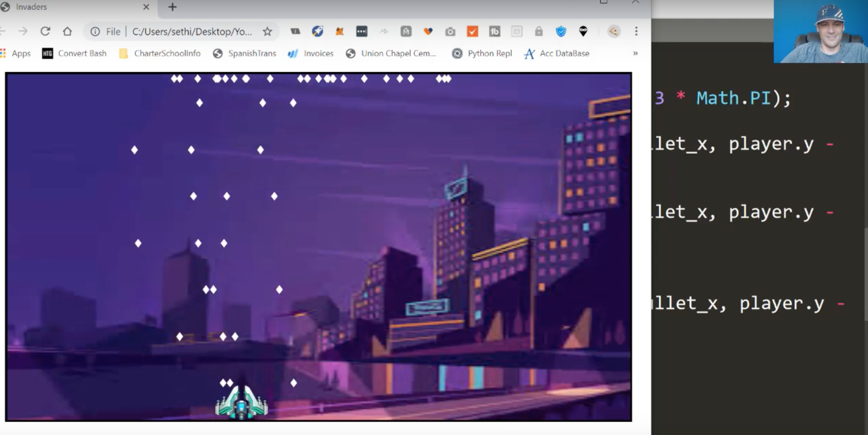Open the dark 'b' box extension
Viewport: 868px width, 435px height.
tap(495, 31)
